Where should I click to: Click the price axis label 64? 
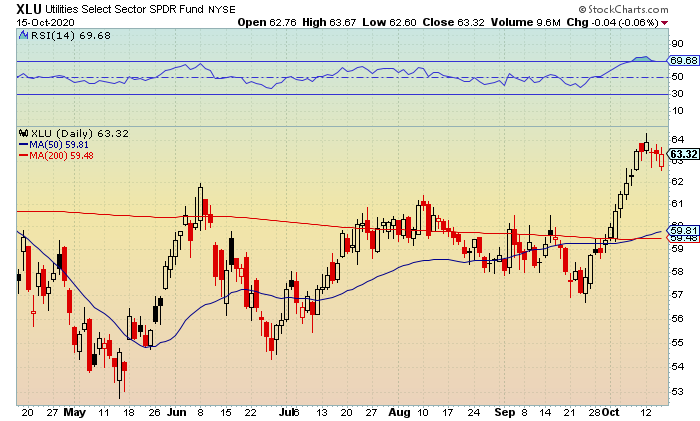677,140
